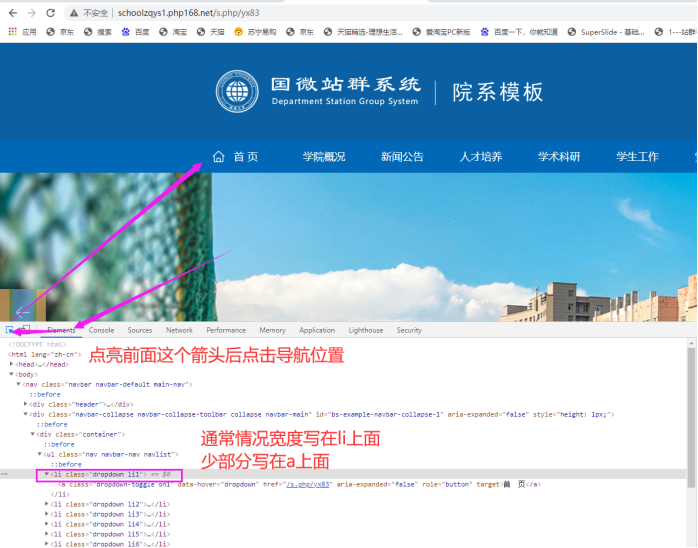Collapse the ul nav navbar-nav navlist node
This screenshot has height=548, width=698.
(x=40, y=454)
